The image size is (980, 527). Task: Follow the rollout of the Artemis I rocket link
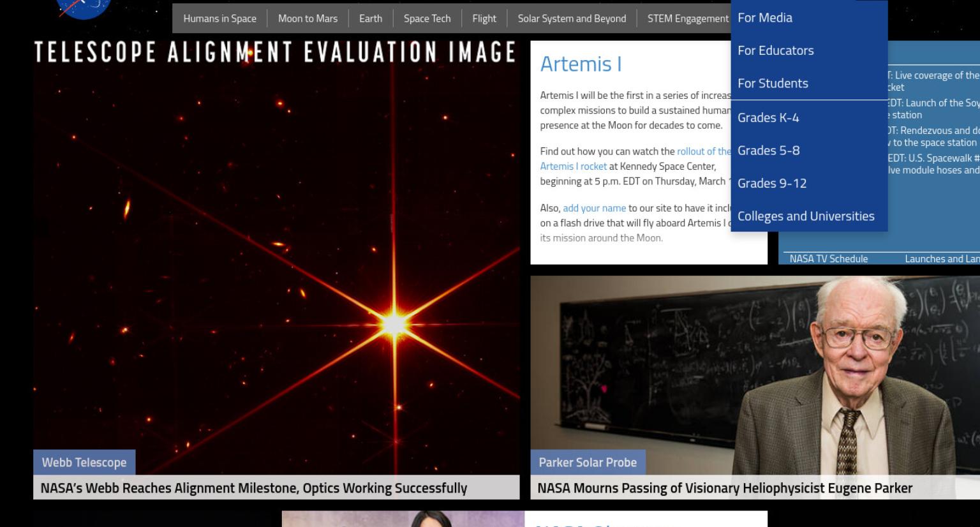(x=704, y=151)
